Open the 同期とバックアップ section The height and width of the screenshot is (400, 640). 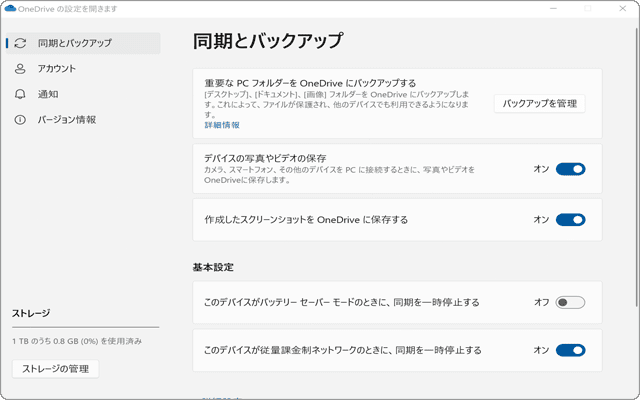click(83, 43)
